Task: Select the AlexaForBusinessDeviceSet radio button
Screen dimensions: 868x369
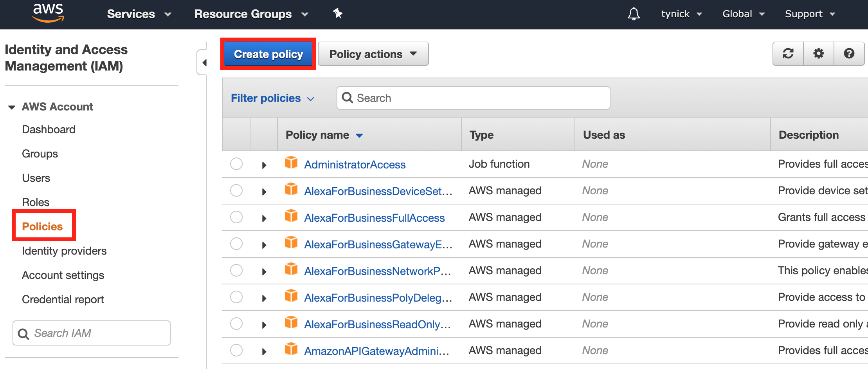Action: (x=236, y=190)
